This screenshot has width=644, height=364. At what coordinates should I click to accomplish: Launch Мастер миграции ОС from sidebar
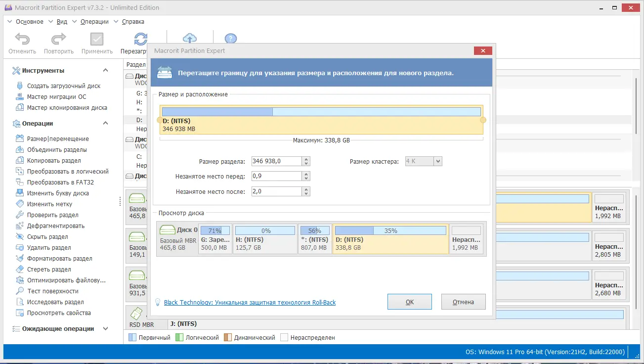[56, 97]
